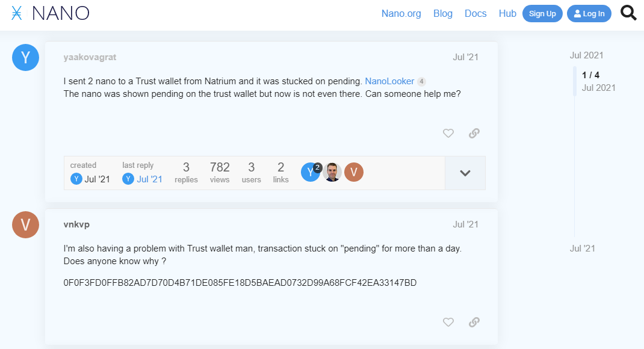Viewport: 644px width, 349px height.
Task: Click the Sign Up button
Action: pos(542,14)
